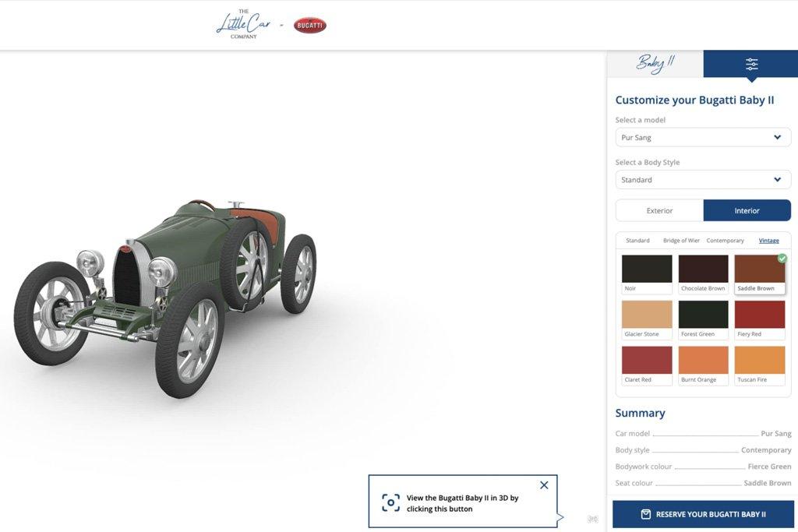Click the Saddle Brown seat colour value
Image resolution: width=798 pixels, height=532 pixels.
767,483
